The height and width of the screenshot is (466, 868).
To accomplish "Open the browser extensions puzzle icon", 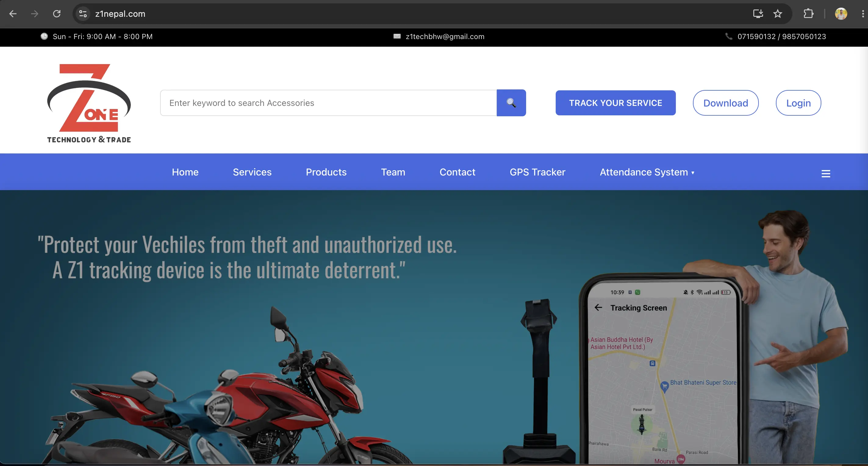I will tap(808, 14).
